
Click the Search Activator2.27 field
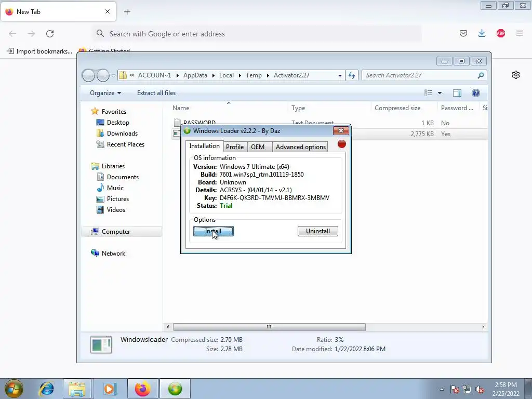click(424, 75)
